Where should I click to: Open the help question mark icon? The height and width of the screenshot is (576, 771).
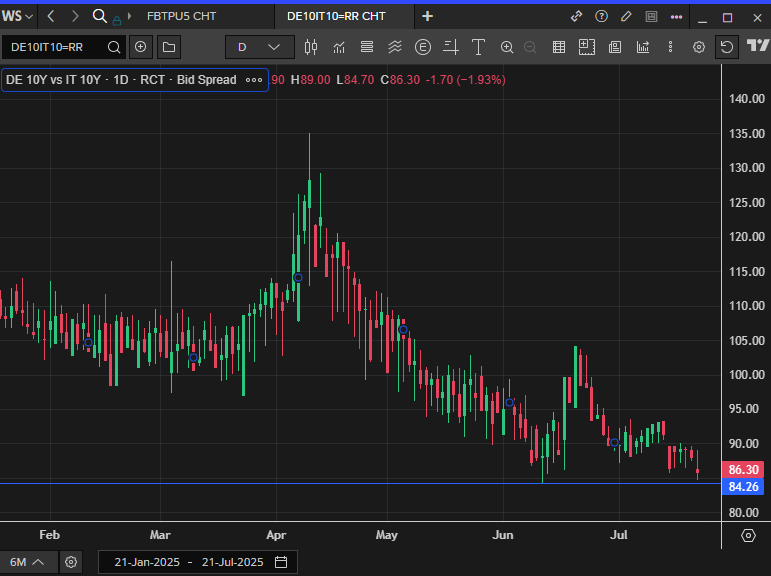click(x=601, y=17)
